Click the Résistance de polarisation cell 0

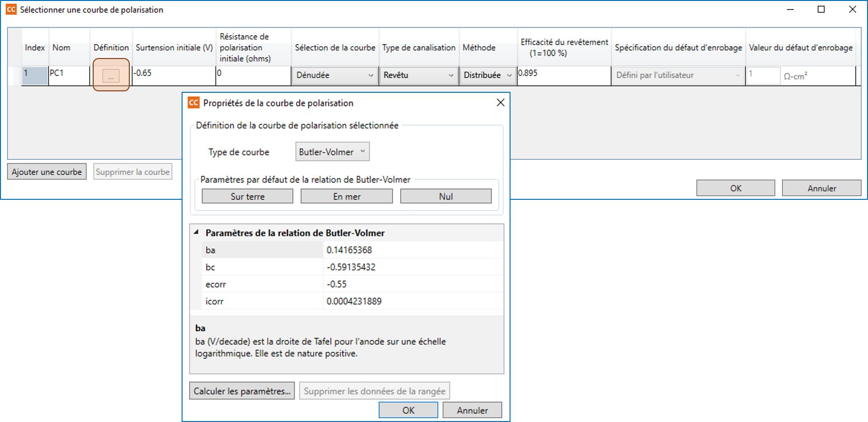(253, 76)
